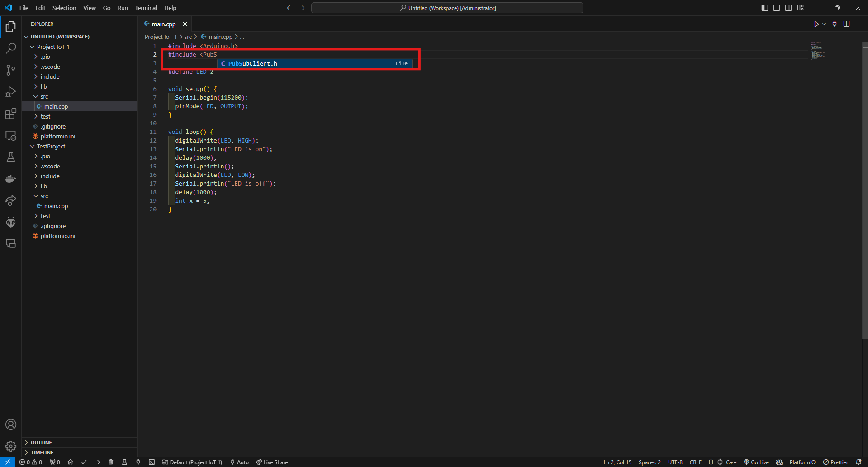Open the PlatformIO alien icon view

pos(11,222)
